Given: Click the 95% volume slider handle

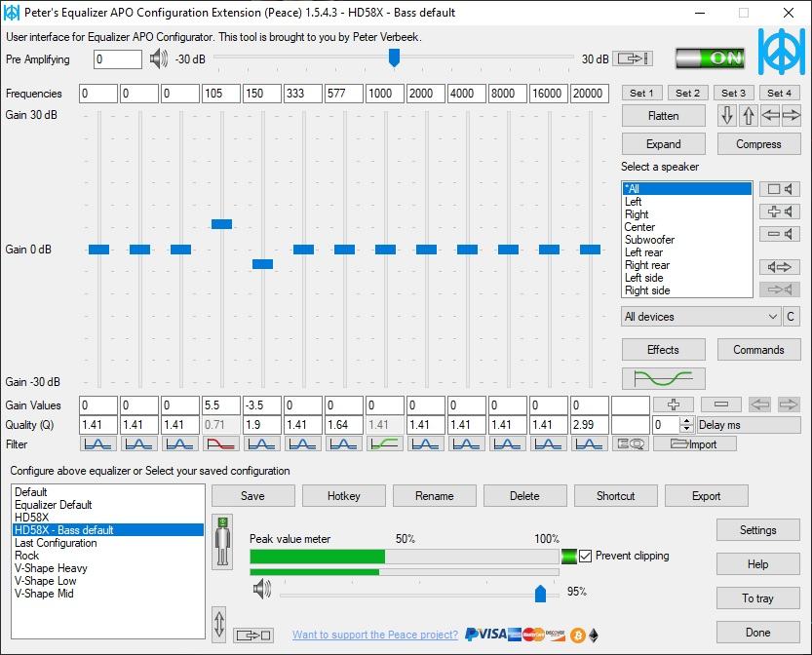Looking at the screenshot, I should point(540,594).
